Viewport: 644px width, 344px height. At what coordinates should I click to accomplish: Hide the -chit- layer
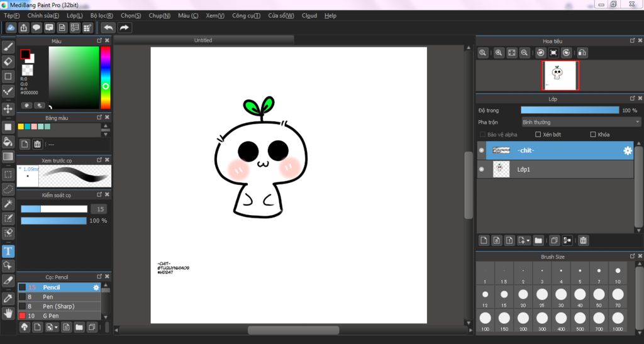pos(481,150)
